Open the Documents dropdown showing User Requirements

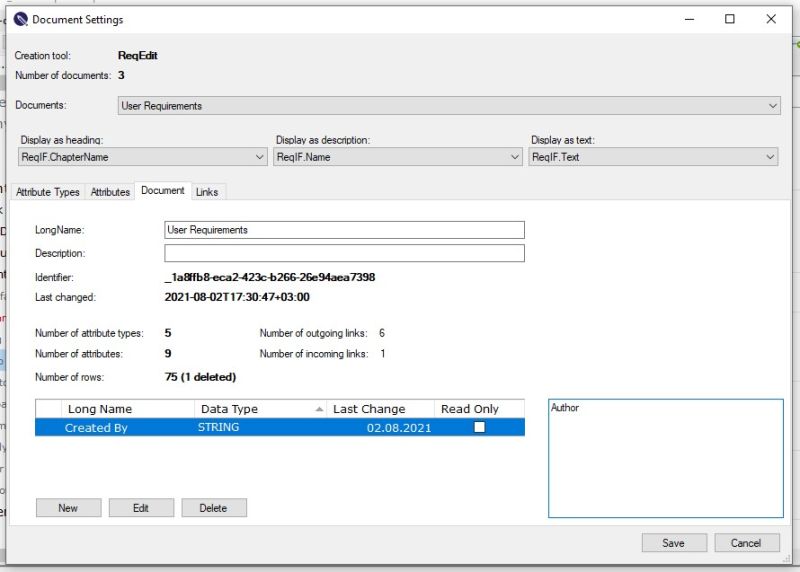[x=449, y=106]
